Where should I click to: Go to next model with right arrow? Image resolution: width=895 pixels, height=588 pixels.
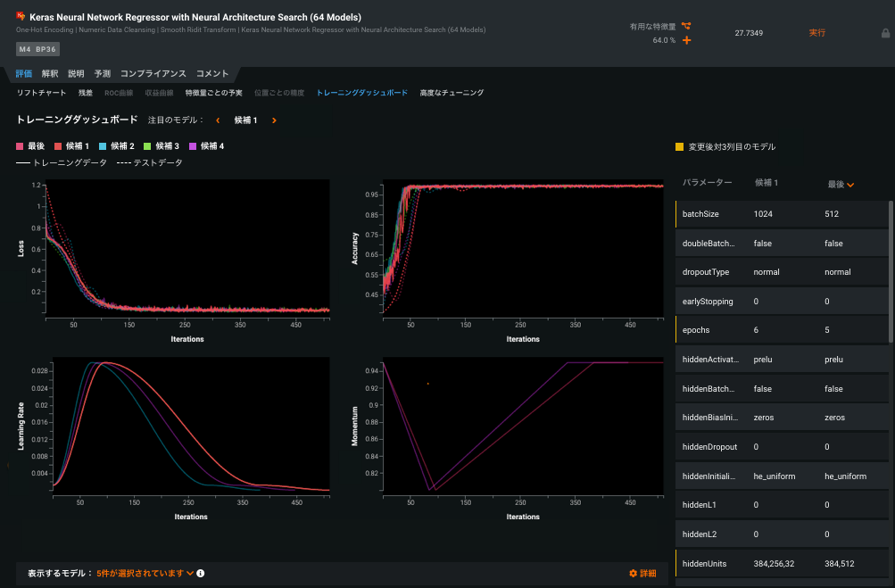tap(274, 120)
